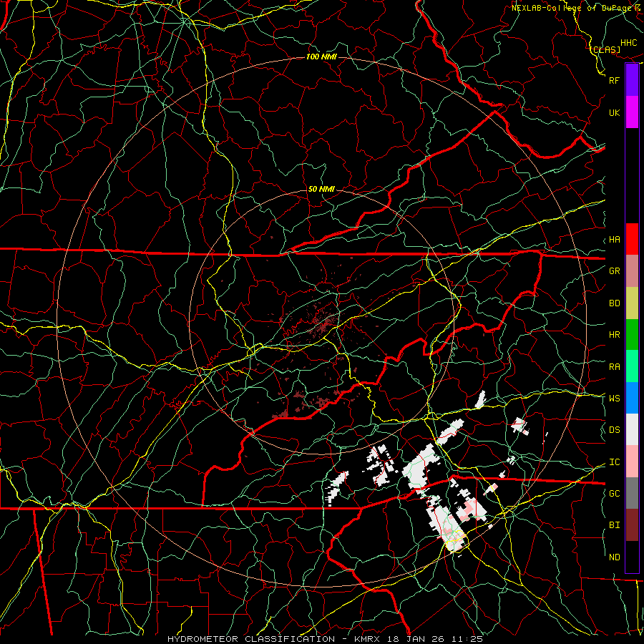Click the "UK" legend label

pos(615,112)
